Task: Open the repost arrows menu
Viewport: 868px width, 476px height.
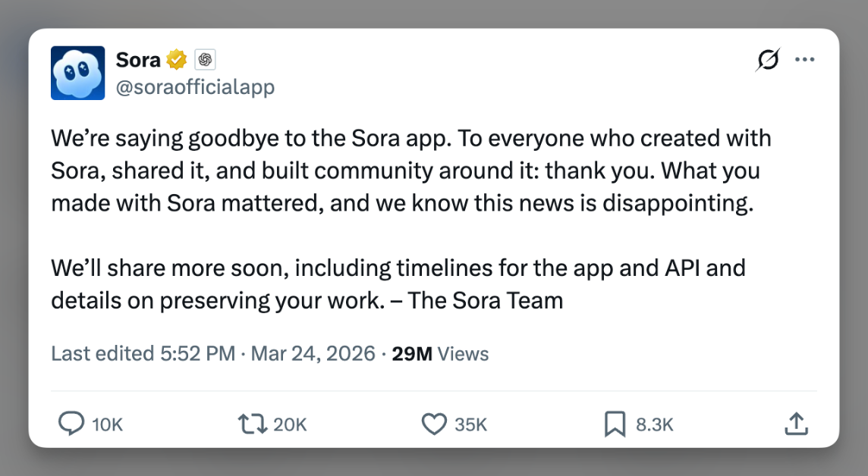Action: coord(252,424)
